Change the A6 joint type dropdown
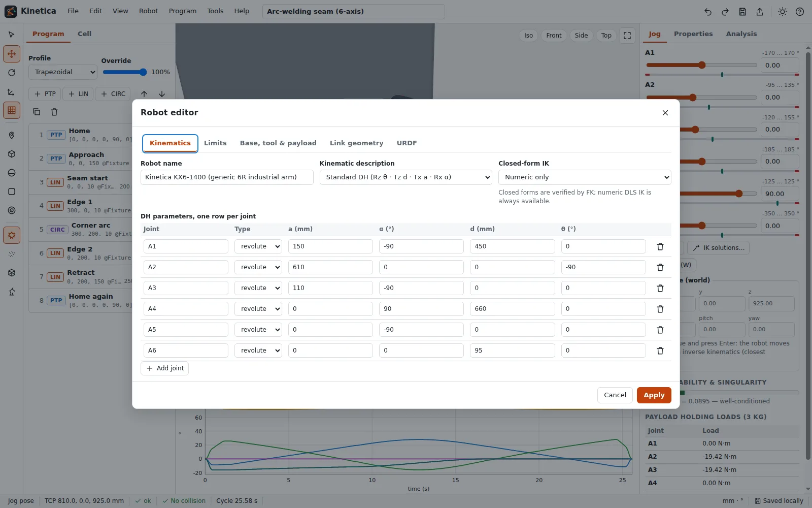This screenshot has height=508, width=812. pyautogui.click(x=258, y=351)
